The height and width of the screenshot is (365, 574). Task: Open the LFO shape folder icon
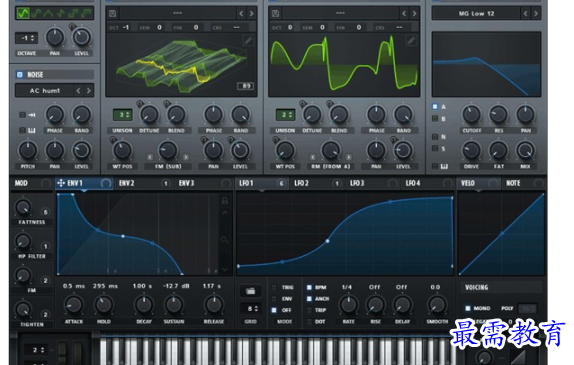[x=251, y=291]
